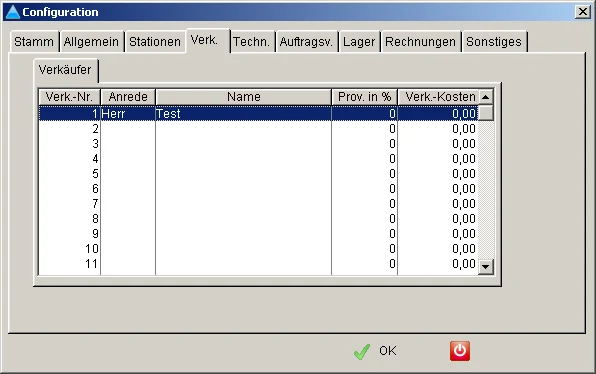
Task: Click Prov. in % value of row 1
Action: coord(365,114)
